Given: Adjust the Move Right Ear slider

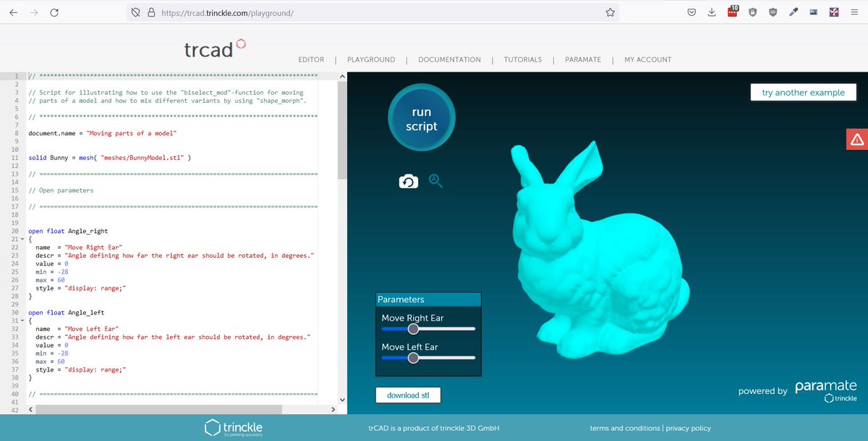Looking at the screenshot, I should point(428,329).
